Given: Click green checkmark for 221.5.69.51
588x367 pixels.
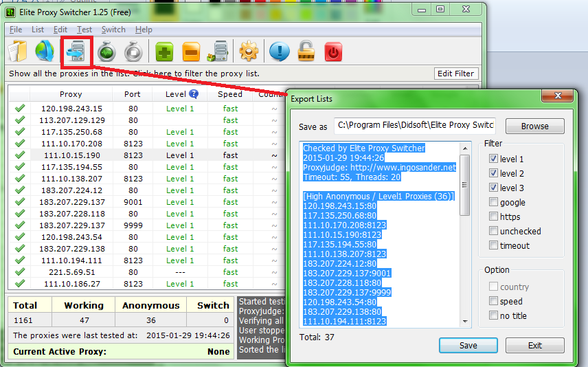Looking at the screenshot, I should [19, 272].
